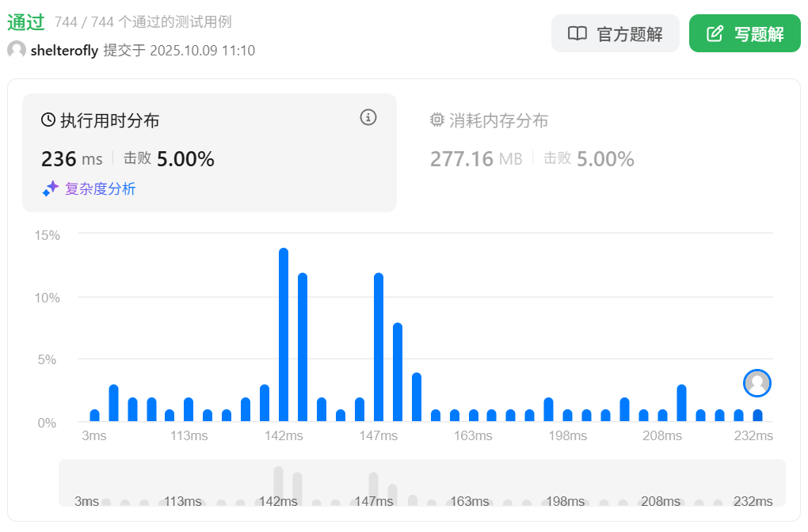Viewport: 808px width, 532px height.
Task: Open the 复杂度分析 complexity analysis link
Action: point(100,188)
